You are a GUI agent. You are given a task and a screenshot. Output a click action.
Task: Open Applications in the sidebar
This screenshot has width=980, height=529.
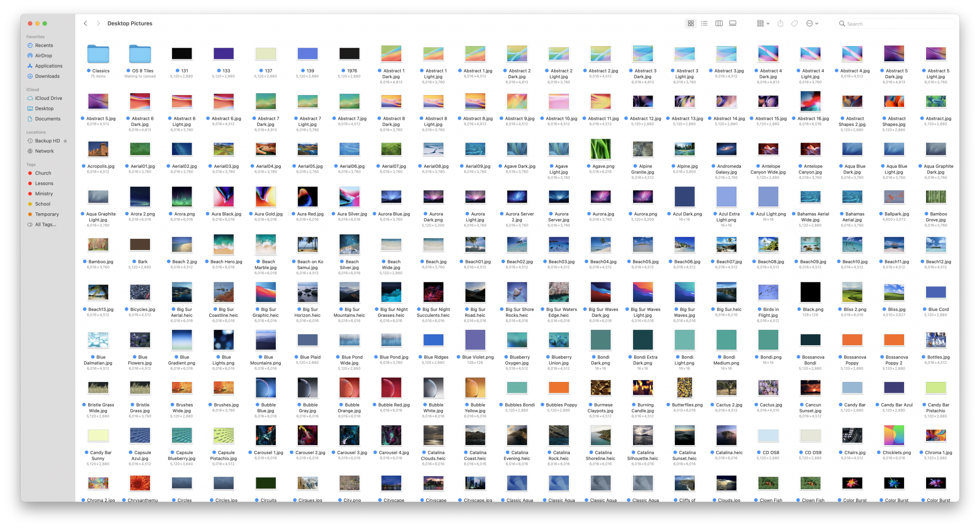pos(48,66)
